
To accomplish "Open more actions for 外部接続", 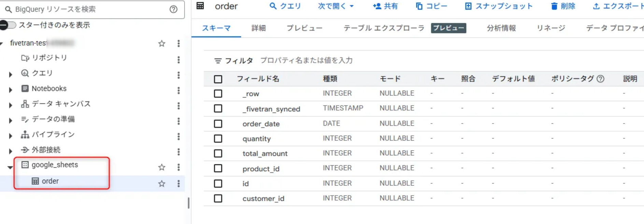I will pos(178,152).
